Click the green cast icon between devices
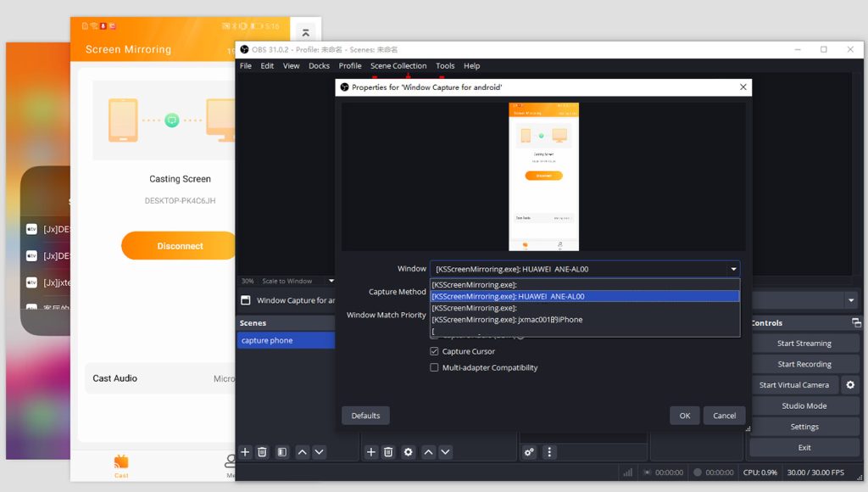Screen dimensions: 868x492 (172, 120)
